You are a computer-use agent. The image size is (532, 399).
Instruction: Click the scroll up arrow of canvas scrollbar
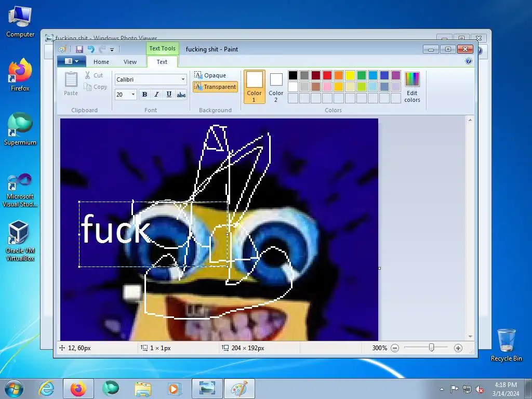470,120
